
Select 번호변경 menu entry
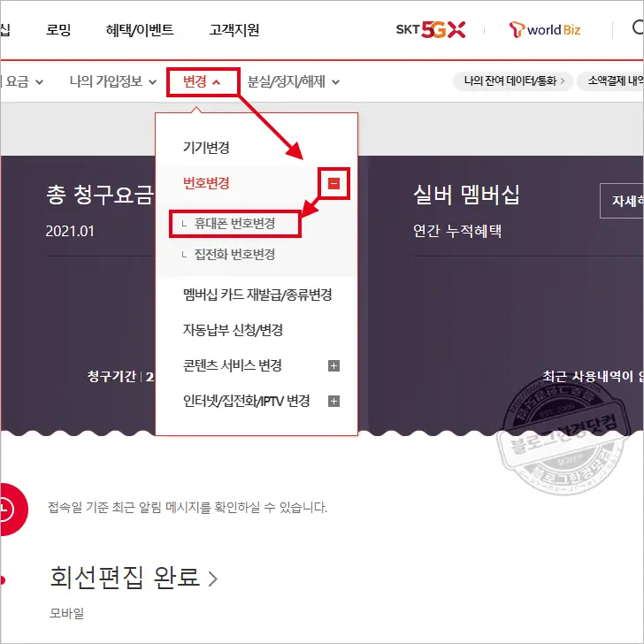point(206,183)
